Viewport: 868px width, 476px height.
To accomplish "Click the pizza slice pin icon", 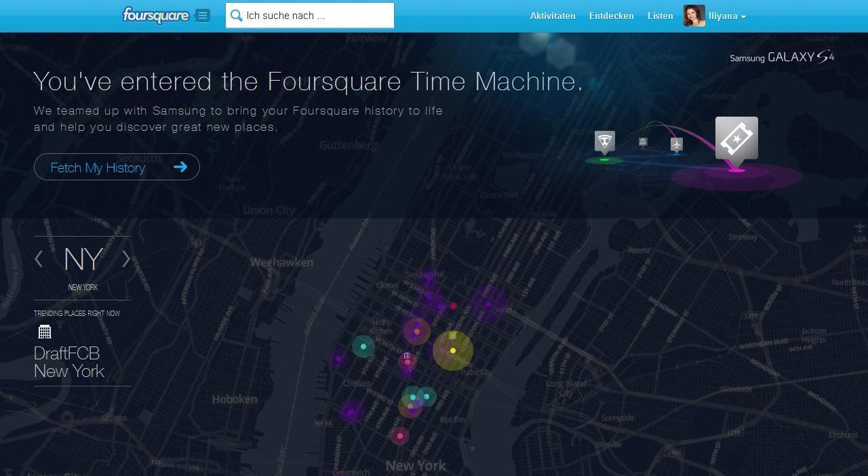I will [605, 143].
